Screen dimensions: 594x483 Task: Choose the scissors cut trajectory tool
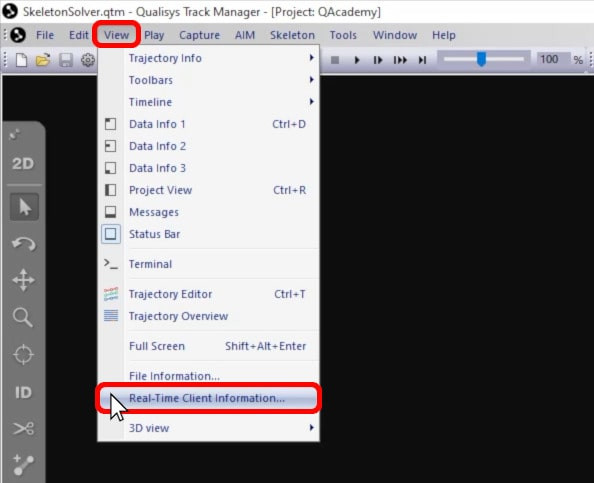23,429
